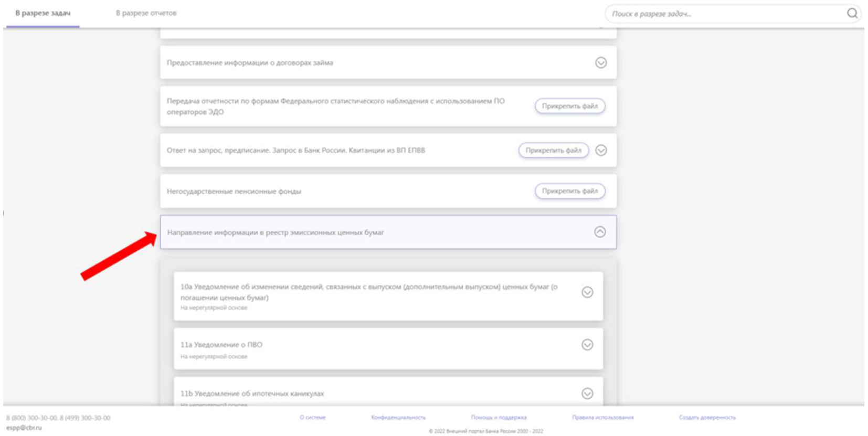Expand 'Предоставление информации о договорах займа' section

coord(601,63)
